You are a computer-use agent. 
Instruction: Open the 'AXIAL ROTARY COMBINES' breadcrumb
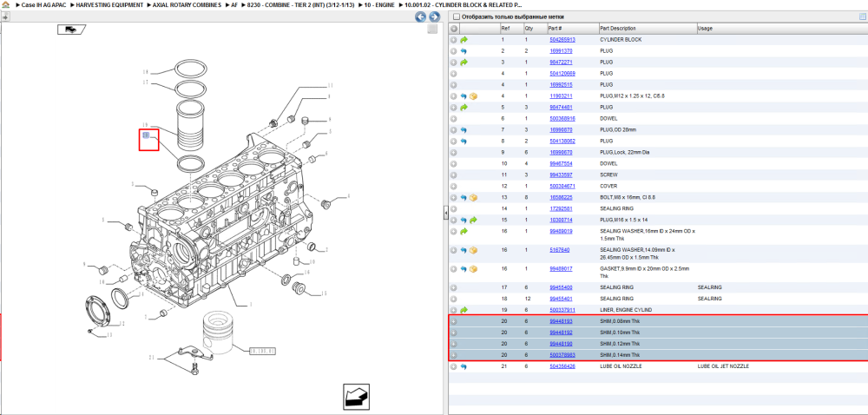click(187, 4)
